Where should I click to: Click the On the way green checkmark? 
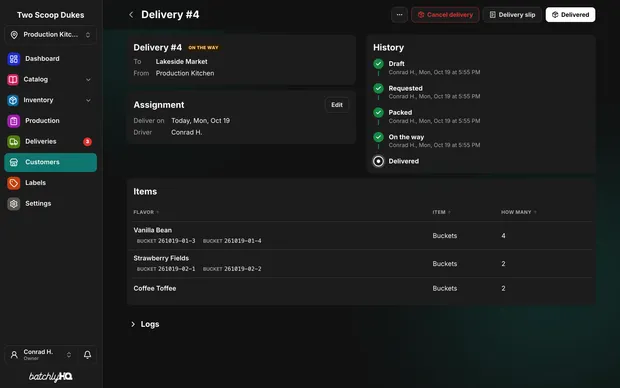tap(378, 137)
